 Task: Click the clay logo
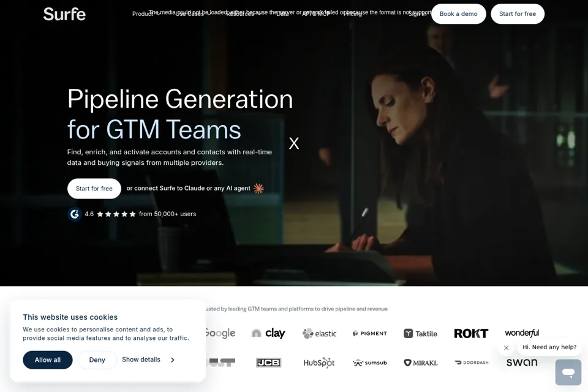[268, 333]
